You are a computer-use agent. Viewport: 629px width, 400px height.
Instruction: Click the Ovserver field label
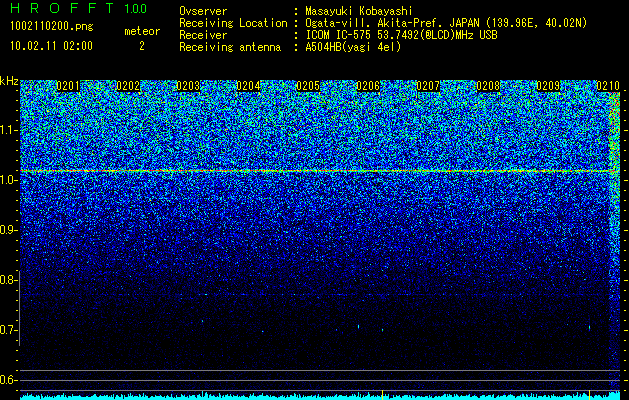point(203,11)
